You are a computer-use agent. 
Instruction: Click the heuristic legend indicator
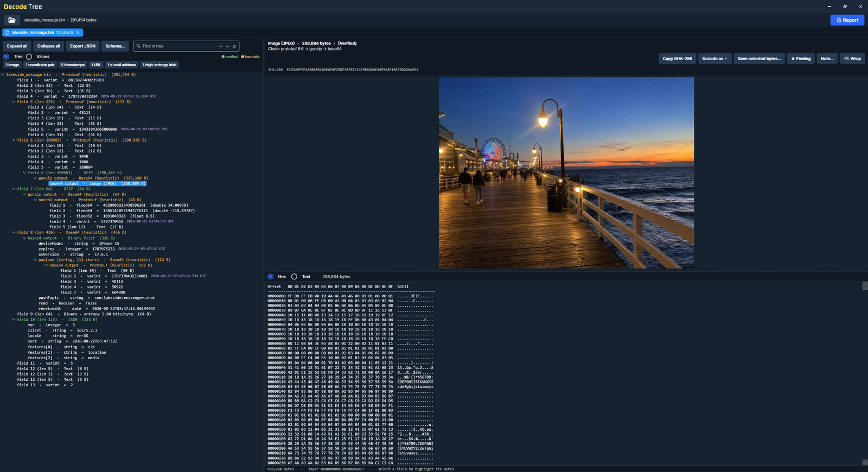(x=250, y=56)
